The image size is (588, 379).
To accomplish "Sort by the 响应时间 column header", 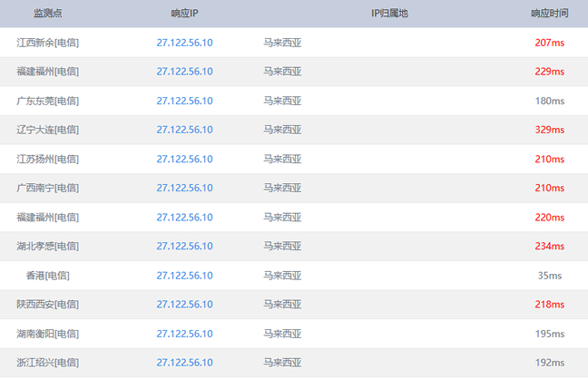I will (x=549, y=14).
